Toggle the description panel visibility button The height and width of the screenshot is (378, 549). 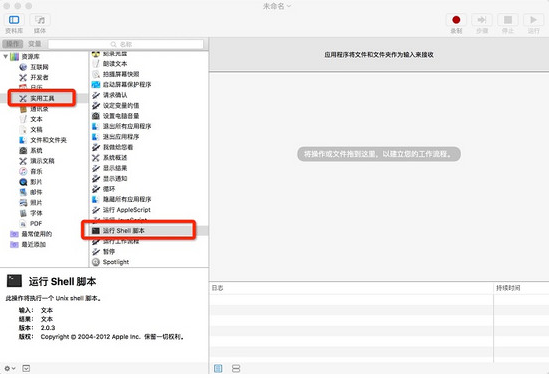26,368
